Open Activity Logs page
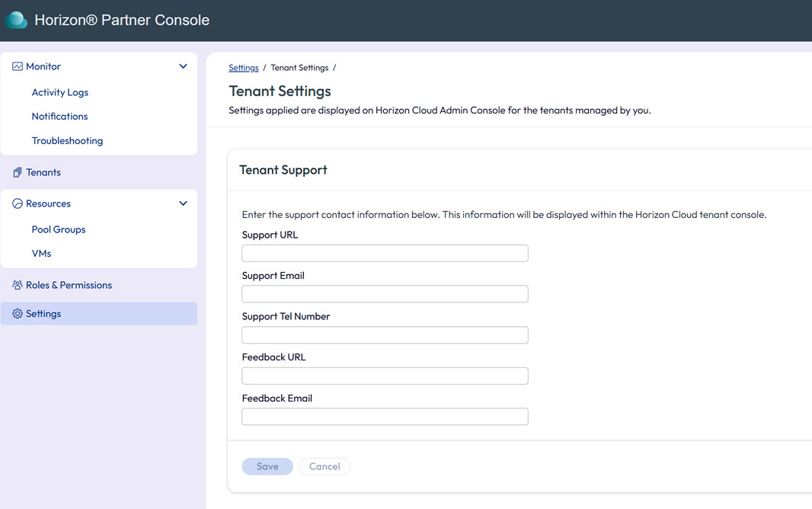This screenshot has height=509, width=812. coord(60,92)
